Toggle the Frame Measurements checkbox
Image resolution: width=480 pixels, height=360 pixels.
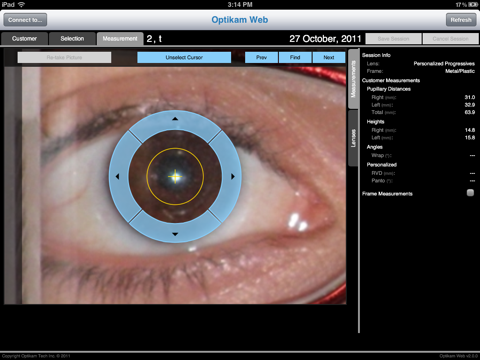coord(470,193)
